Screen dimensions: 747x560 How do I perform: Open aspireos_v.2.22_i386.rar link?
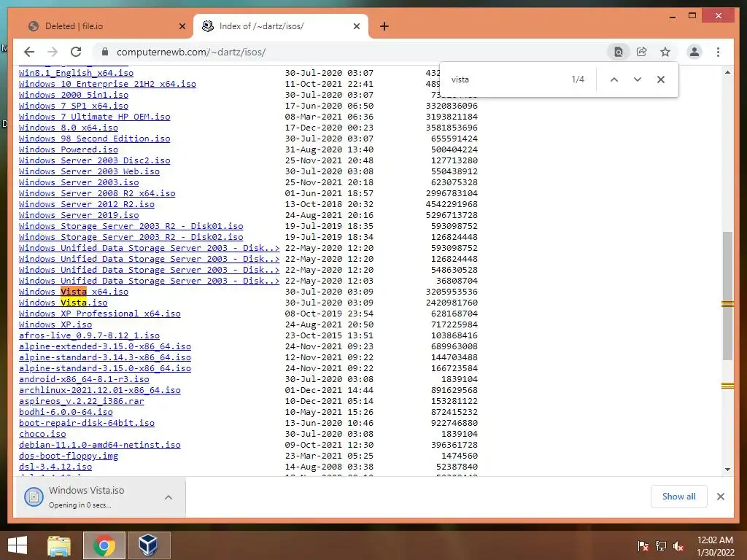[82, 402]
